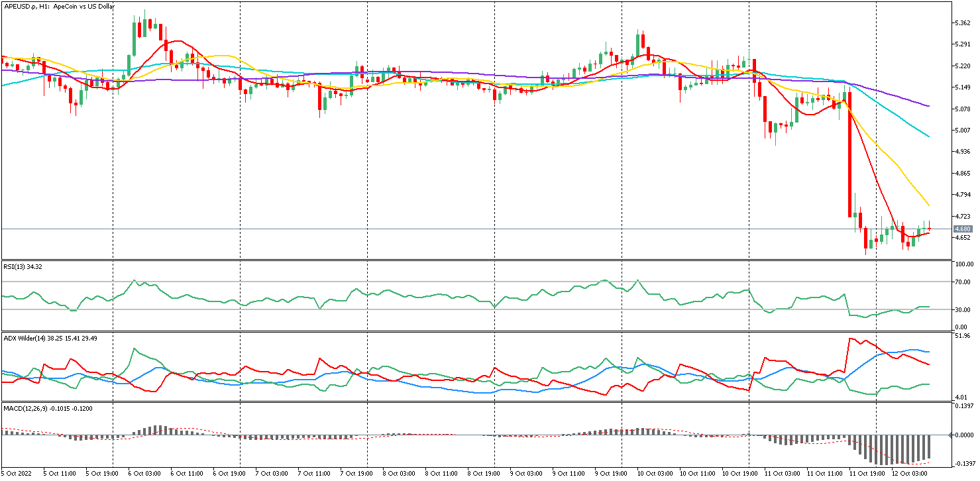The width and height of the screenshot is (980, 481).
Task: Click the 4.652 price axis label
Action: pos(962,238)
